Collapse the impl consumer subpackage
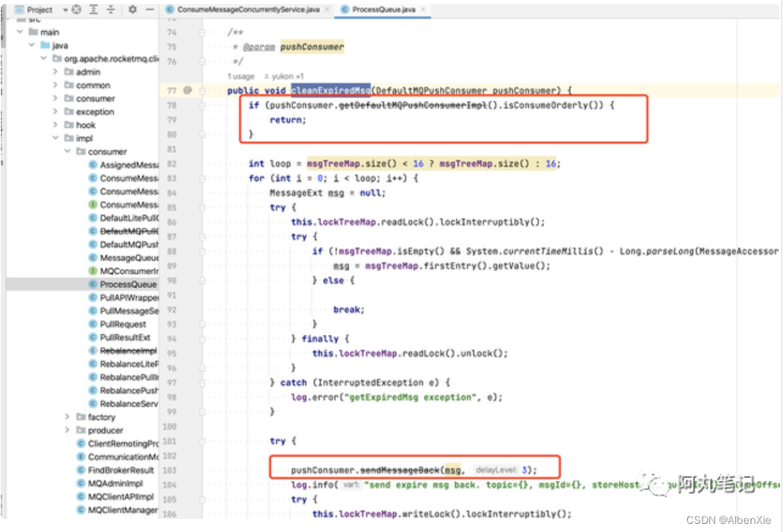The image size is (783, 532). click(67, 151)
